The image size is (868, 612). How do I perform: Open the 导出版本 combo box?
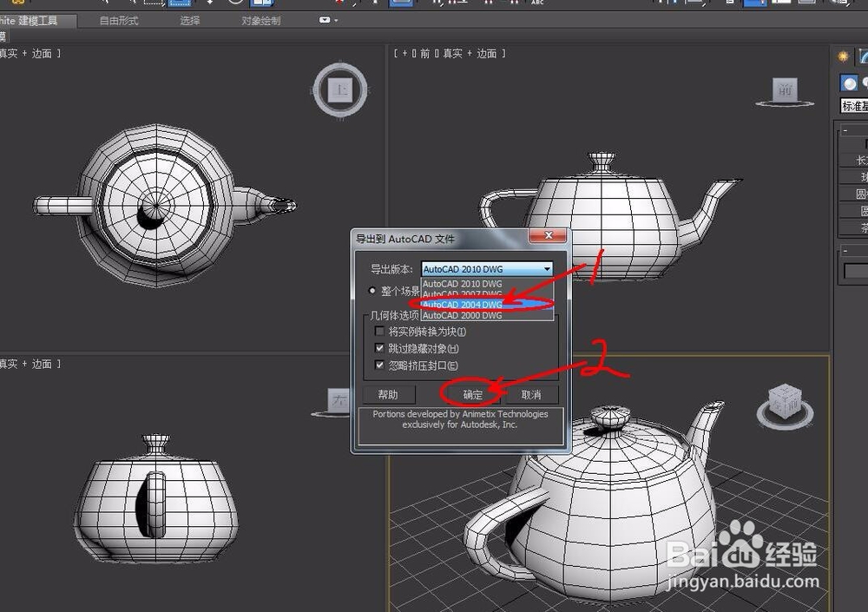point(487,269)
